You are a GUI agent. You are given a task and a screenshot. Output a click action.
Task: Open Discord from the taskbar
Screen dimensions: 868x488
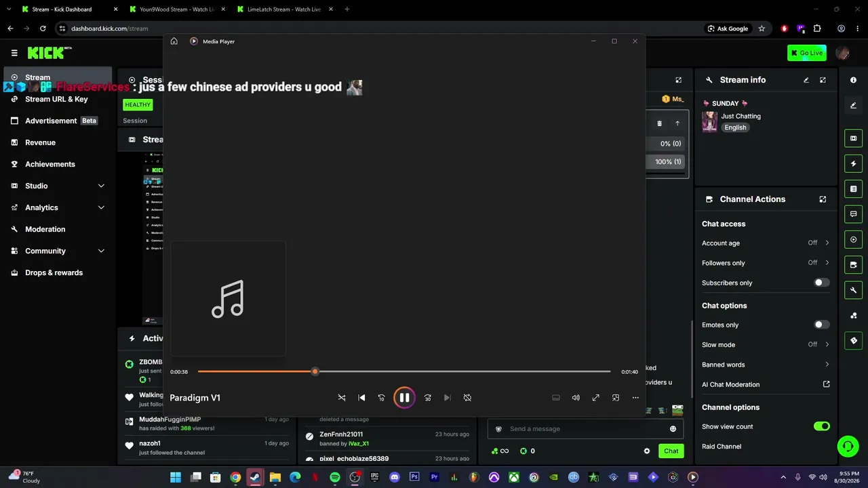[x=395, y=477]
